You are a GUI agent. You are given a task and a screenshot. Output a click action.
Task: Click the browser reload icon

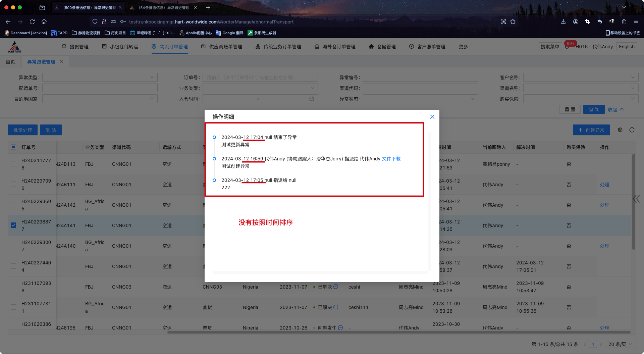[32, 22]
